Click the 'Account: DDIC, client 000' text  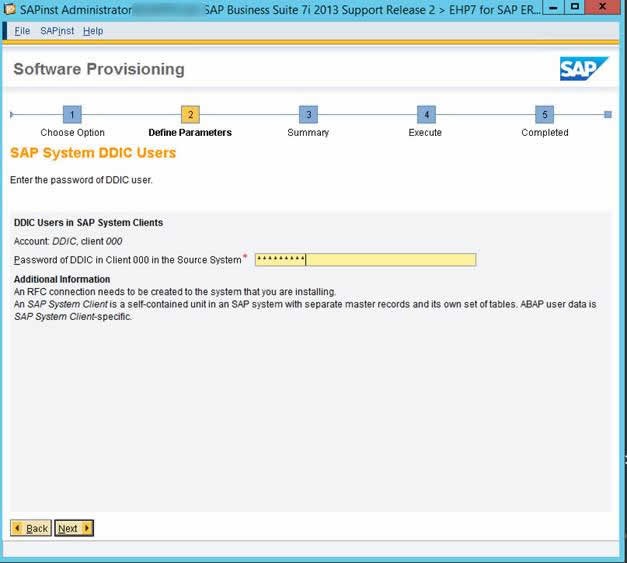coord(68,242)
